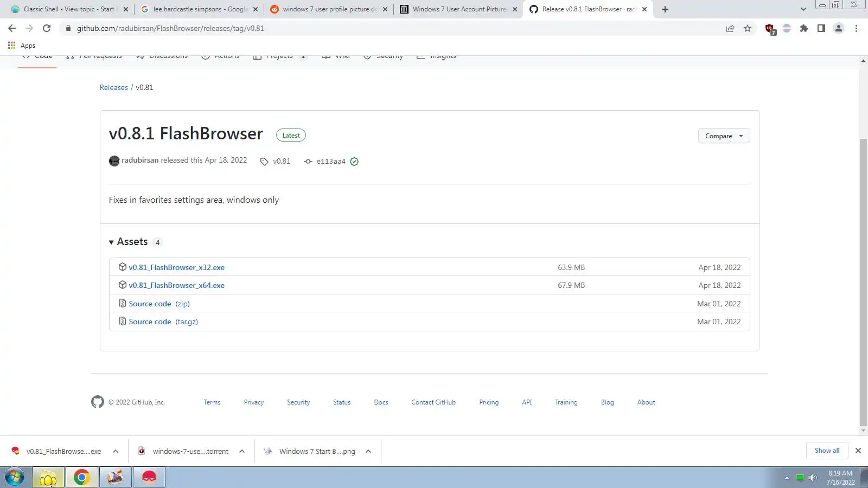Open the Pricing footer link
868x488 pixels.
(x=489, y=402)
